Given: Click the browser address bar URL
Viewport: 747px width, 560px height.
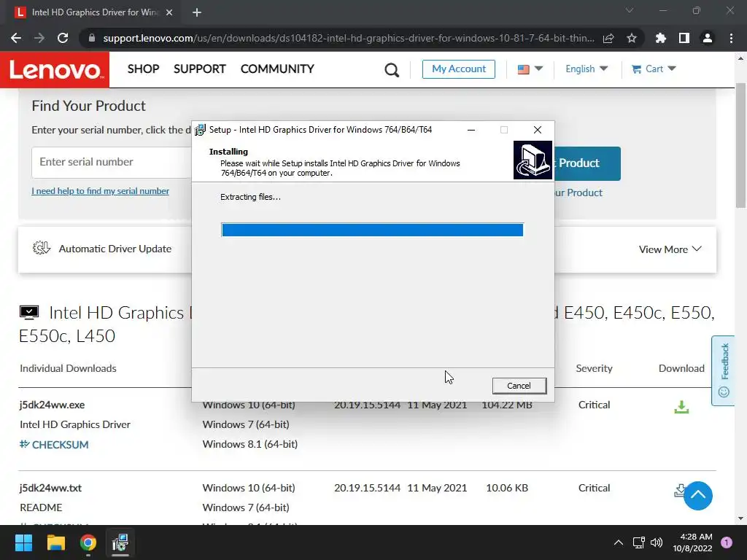Looking at the screenshot, I should (348, 38).
